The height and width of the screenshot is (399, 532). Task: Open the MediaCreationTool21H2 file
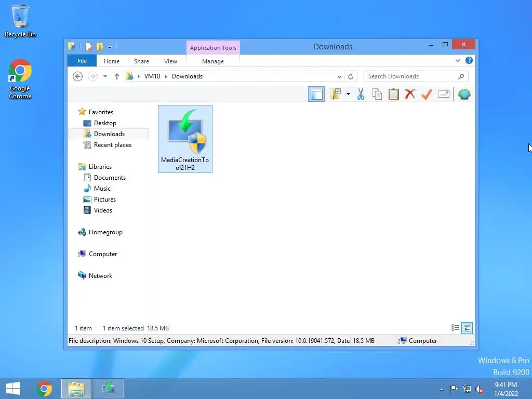click(185, 139)
